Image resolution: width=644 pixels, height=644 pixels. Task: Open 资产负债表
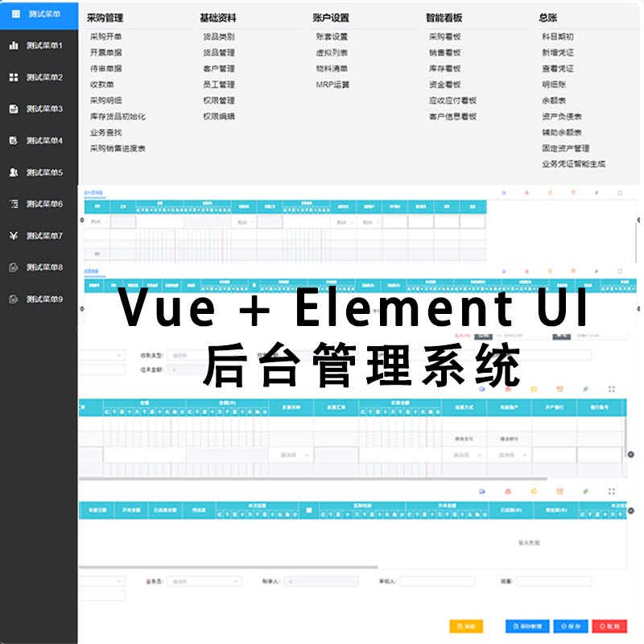tap(562, 117)
